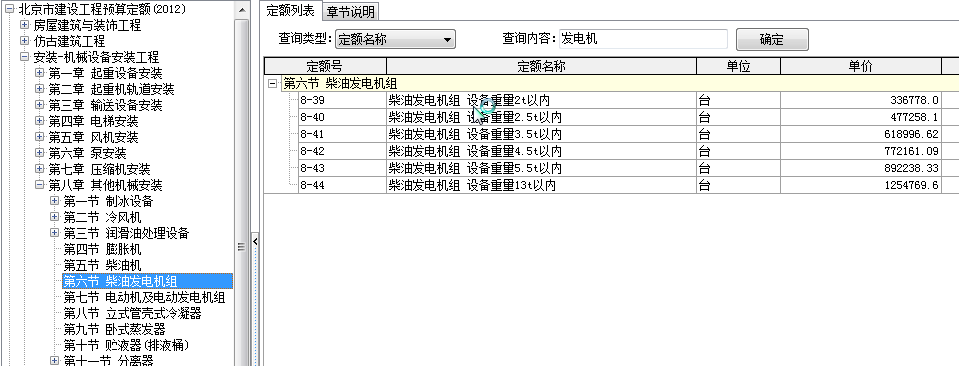Click 柴油发电机组 设备重量2t以内 cell
959x366 pixels.
[541, 100]
